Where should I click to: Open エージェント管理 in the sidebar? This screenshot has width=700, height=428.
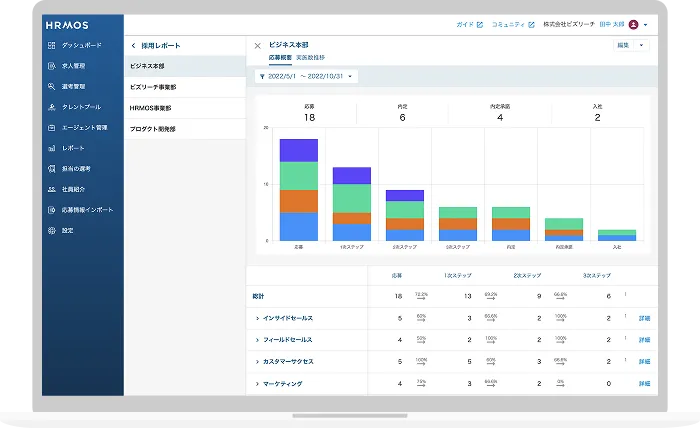(52, 128)
